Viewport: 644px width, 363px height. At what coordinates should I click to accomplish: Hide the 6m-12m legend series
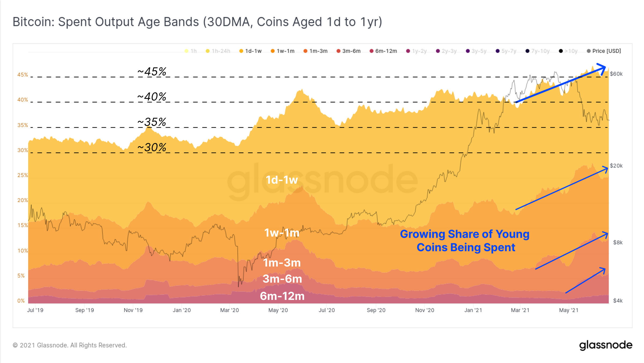pyautogui.click(x=383, y=51)
